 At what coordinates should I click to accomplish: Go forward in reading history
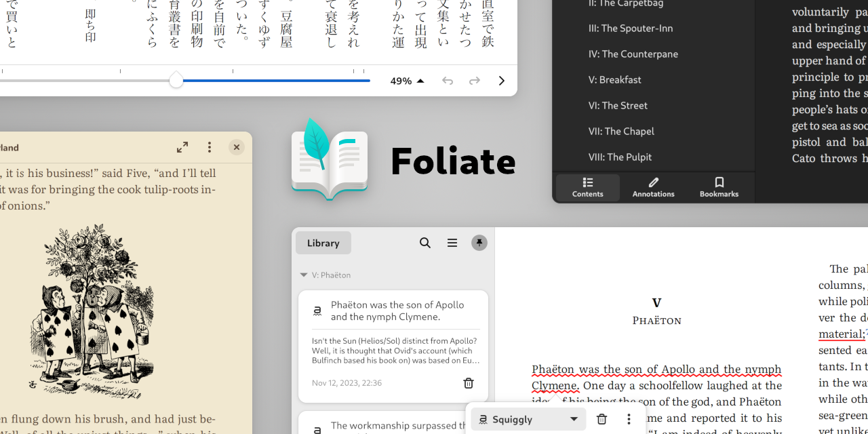[475, 81]
